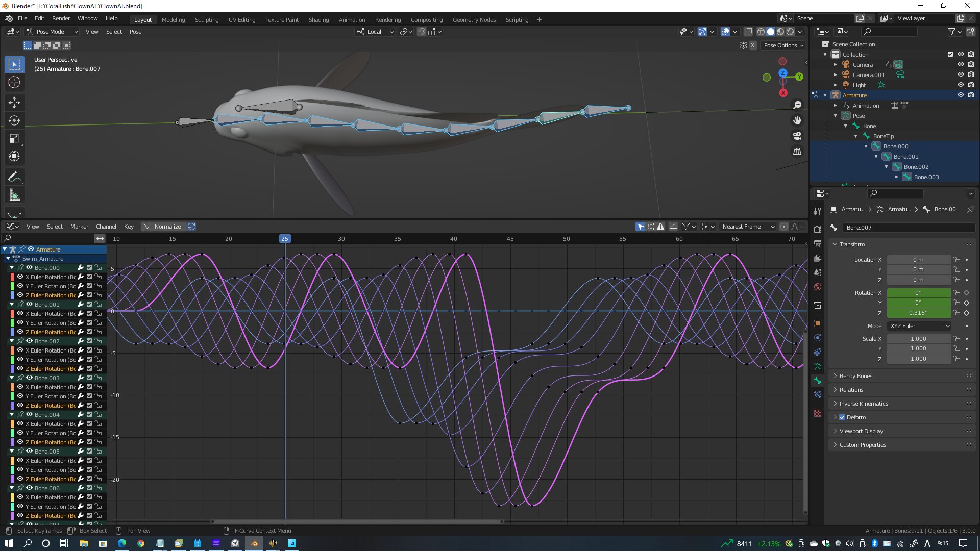Open the Key menu in graph editor
The image size is (980, 551).
(129, 227)
